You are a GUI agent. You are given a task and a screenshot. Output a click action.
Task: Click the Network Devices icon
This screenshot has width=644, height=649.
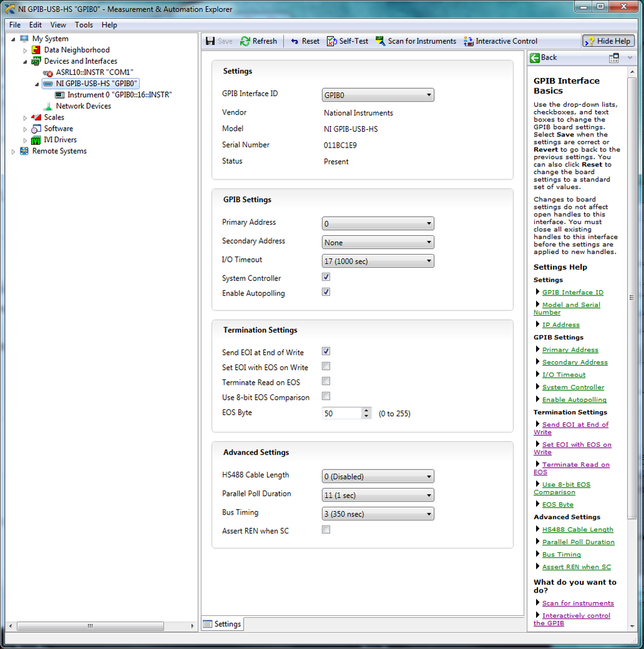tap(48, 106)
